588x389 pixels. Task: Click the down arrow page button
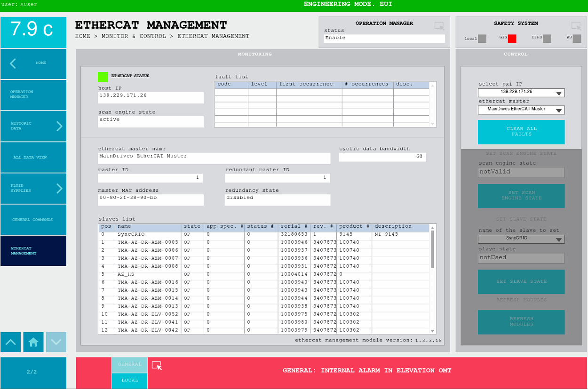(x=56, y=342)
